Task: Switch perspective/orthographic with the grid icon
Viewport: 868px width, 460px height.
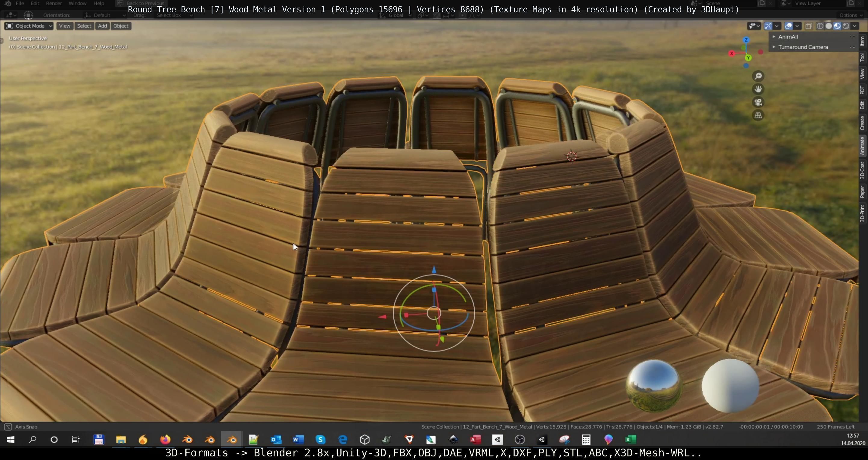Action: coord(758,116)
